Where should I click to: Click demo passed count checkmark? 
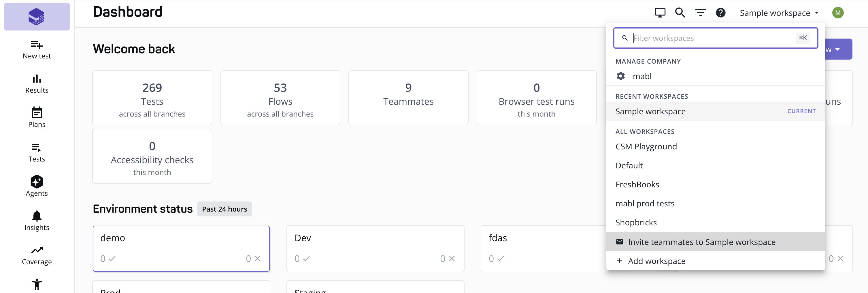[108, 258]
